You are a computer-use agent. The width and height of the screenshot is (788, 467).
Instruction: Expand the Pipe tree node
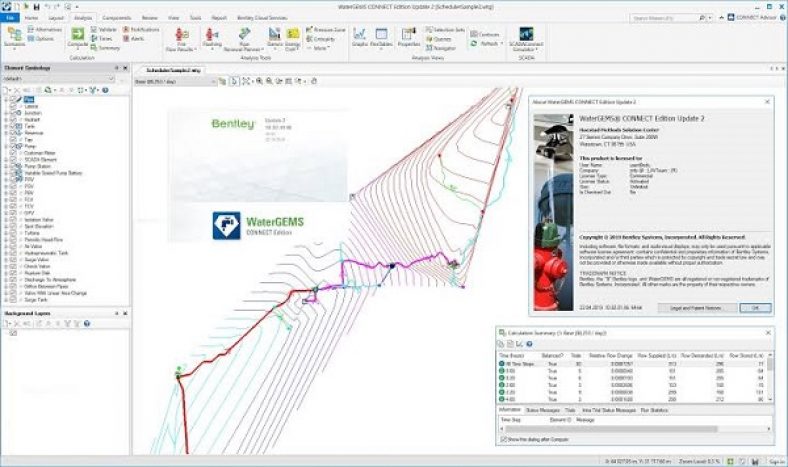[6, 100]
